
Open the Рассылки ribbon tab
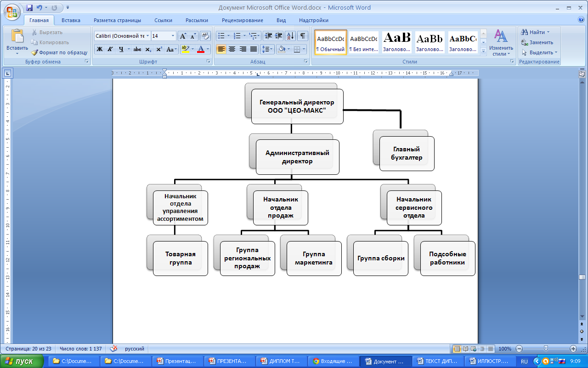pos(197,20)
